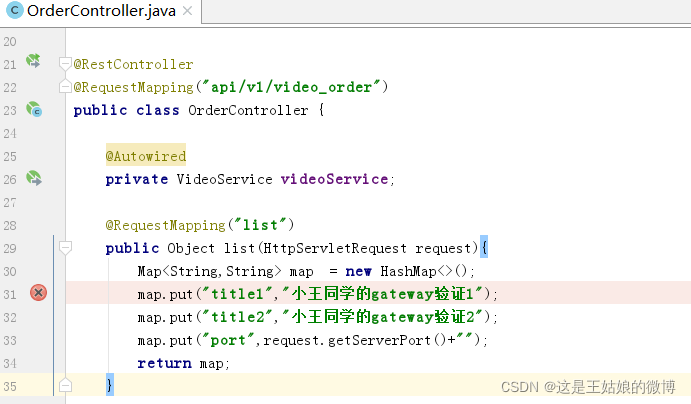
Task: Remove the breakpoint at line 31
Action: point(38,293)
